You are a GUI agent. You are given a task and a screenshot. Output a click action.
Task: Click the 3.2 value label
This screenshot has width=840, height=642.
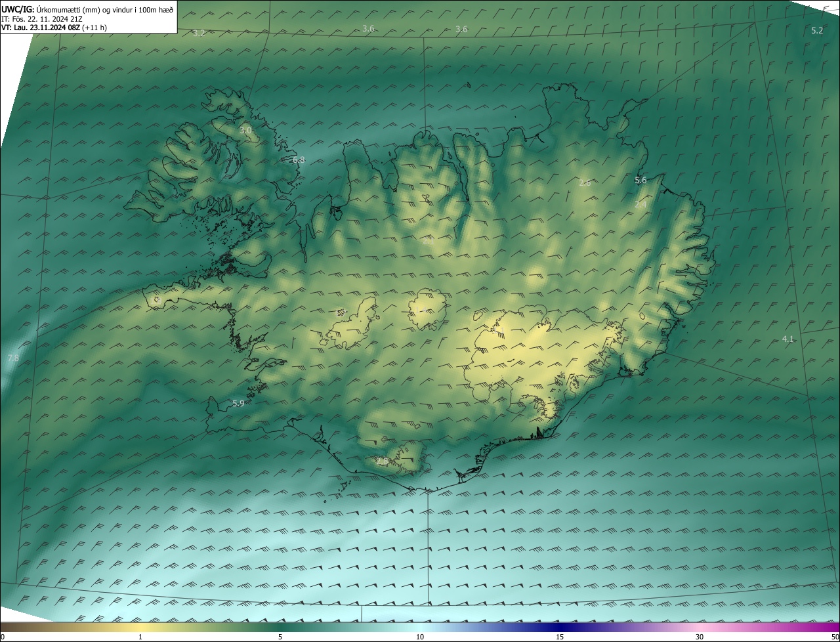pos(199,33)
